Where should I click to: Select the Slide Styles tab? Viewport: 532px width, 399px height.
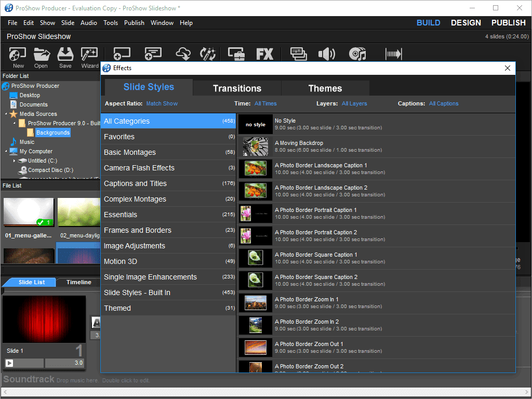(x=149, y=87)
